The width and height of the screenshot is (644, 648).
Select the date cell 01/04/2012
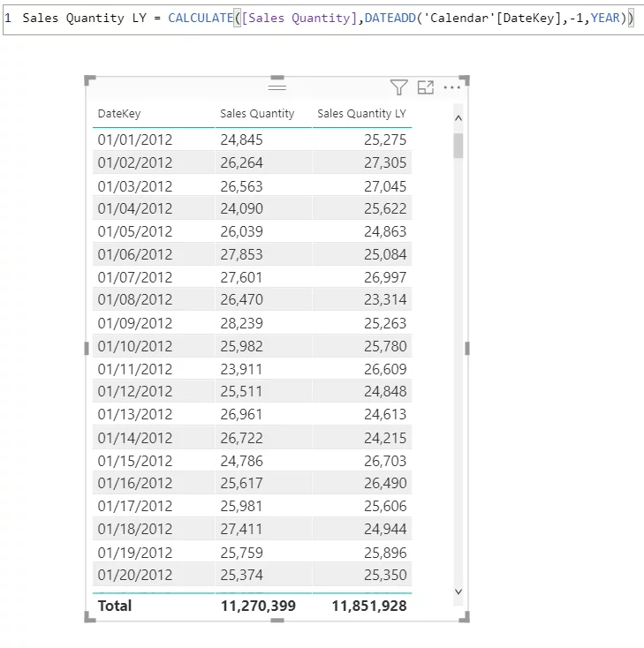(x=135, y=208)
